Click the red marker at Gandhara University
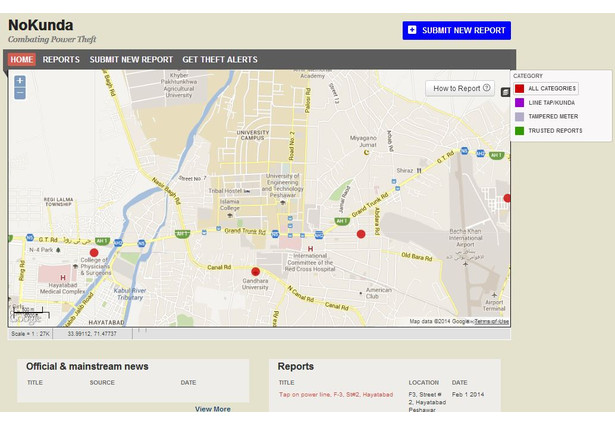 coord(255,271)
